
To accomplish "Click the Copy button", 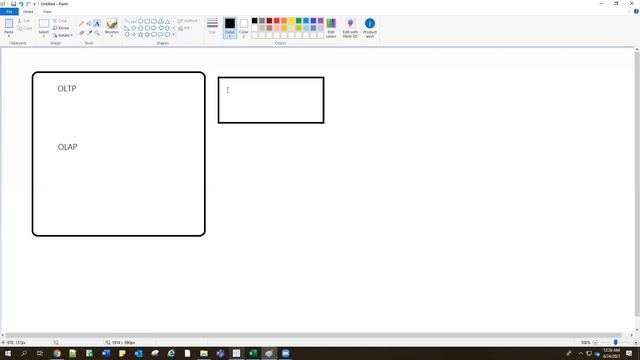I will (x=24, y=28).
